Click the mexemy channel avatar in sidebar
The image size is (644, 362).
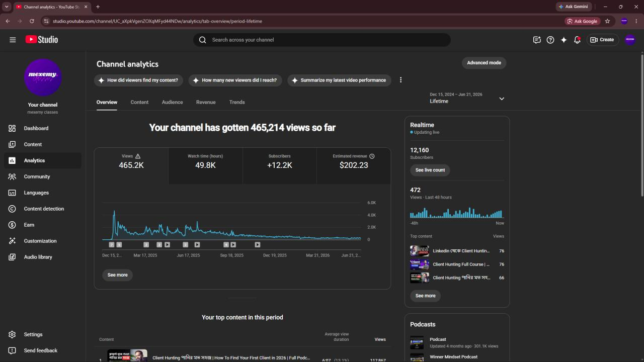click(43, 77)
